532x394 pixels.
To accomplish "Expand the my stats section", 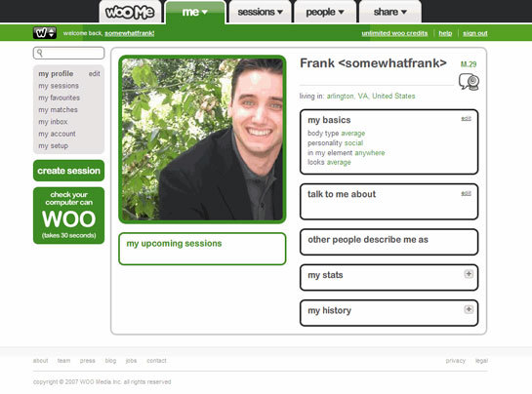I will point(469,274).
